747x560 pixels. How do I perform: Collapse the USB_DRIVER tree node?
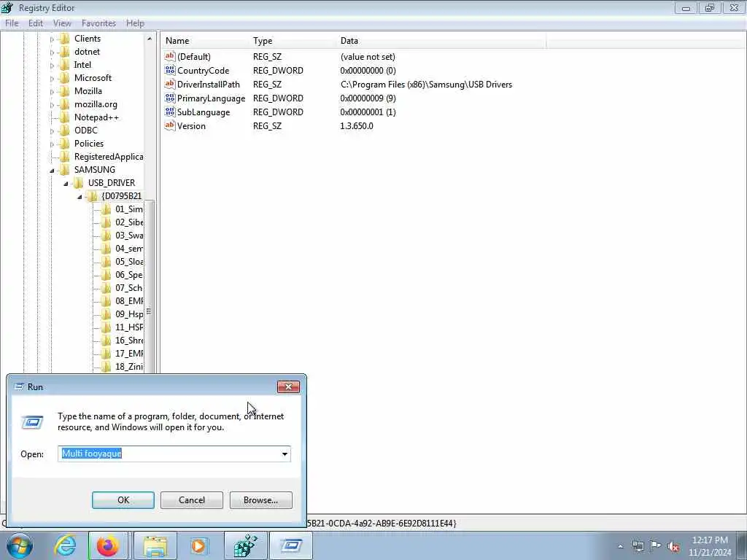tap(66, 183)
